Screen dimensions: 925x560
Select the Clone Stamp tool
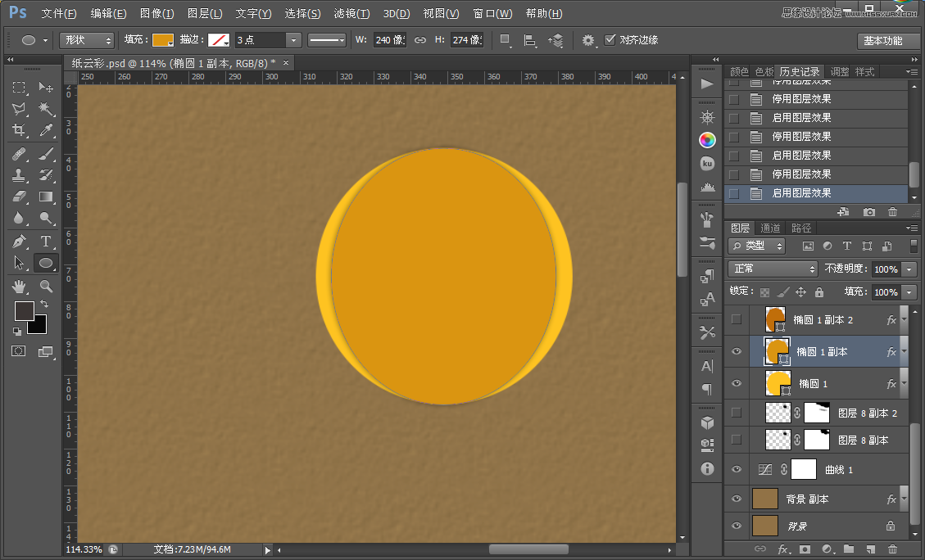[19, 175]
